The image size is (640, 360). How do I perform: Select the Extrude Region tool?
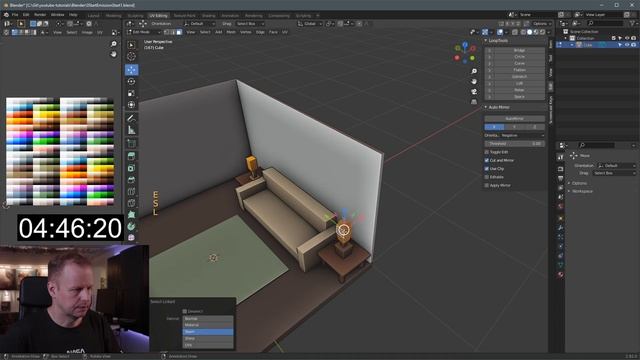(131, 156)
